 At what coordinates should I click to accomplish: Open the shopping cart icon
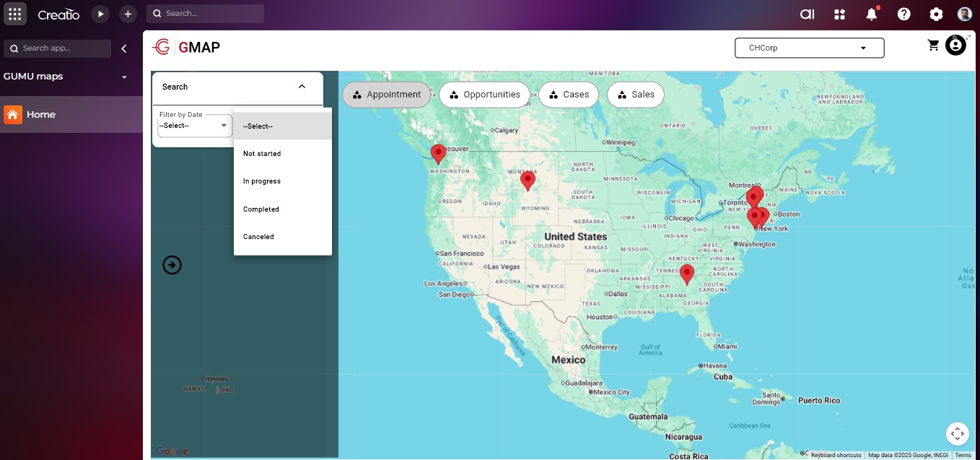(933, 45)
